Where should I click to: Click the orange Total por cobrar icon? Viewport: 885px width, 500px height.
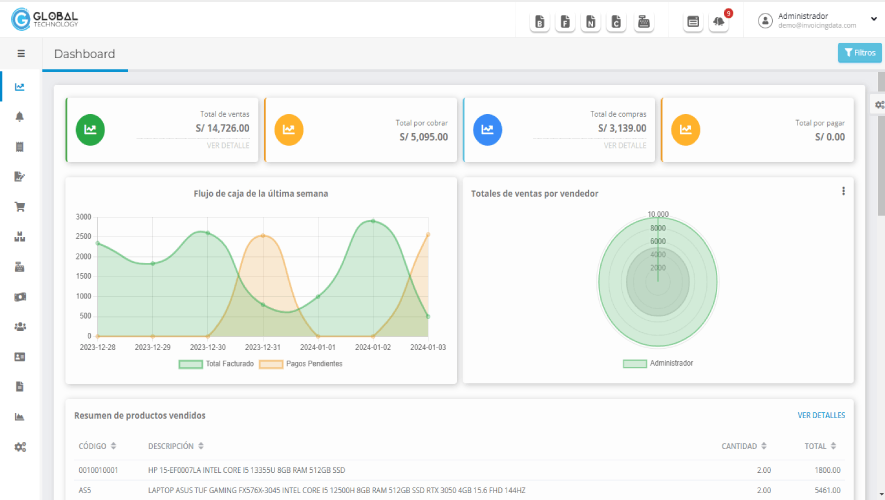[x=289, y=130]
